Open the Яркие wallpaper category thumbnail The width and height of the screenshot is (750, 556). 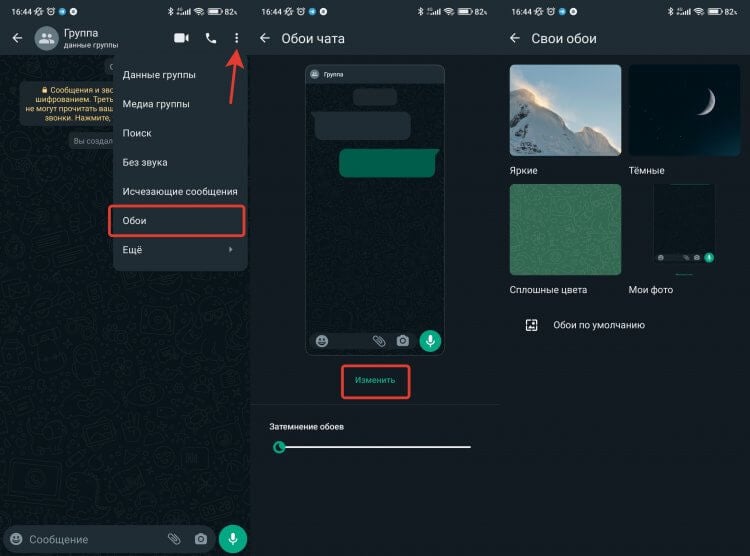(565, 110)
